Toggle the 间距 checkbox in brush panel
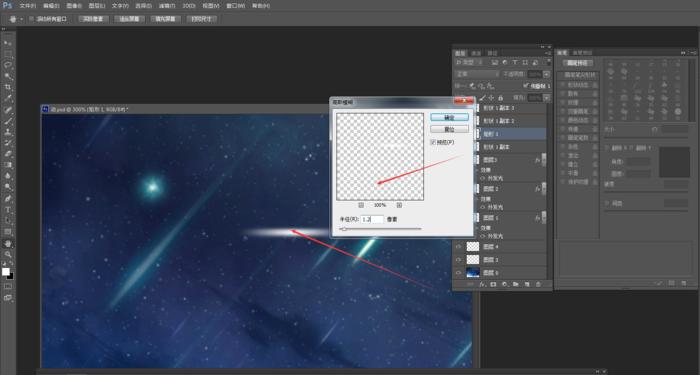 [607, 203]
